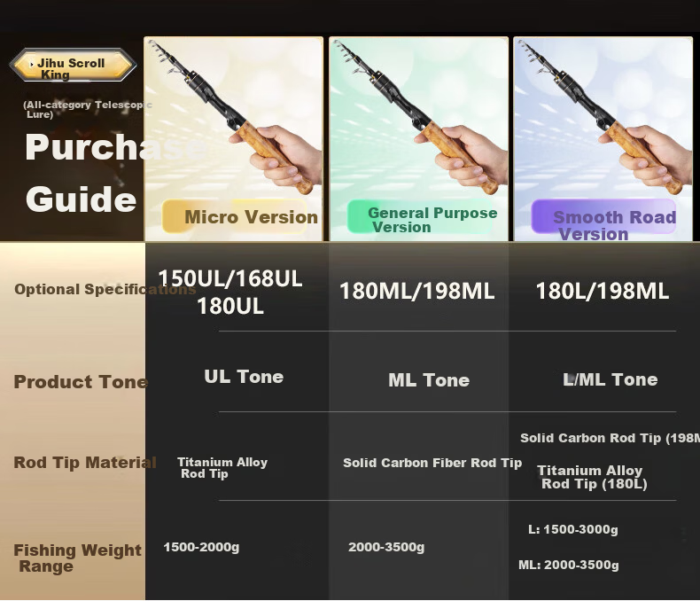Click the Fishing Weight Range row label
The image size is (700, 601).
[77, 558]
